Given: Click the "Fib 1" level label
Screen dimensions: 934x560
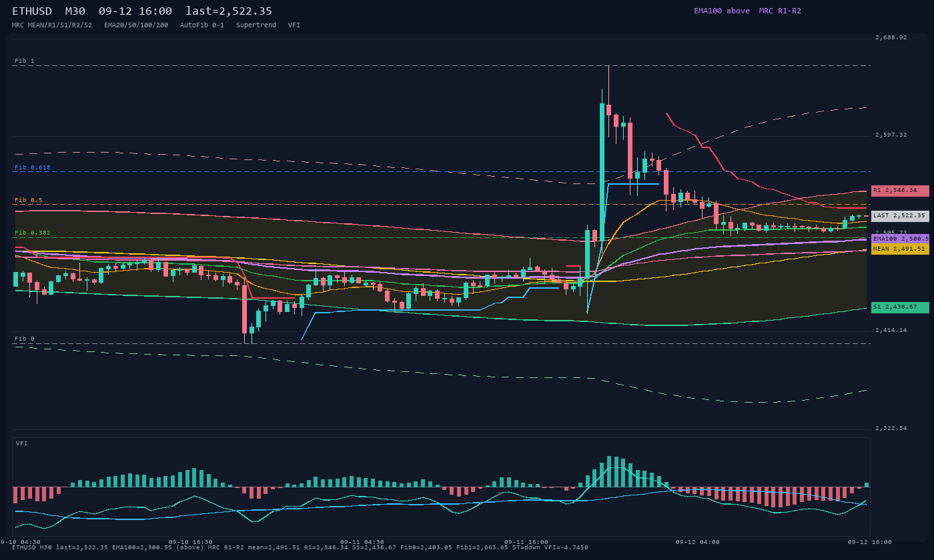Looking at the screenshot, I should point(25,61).
